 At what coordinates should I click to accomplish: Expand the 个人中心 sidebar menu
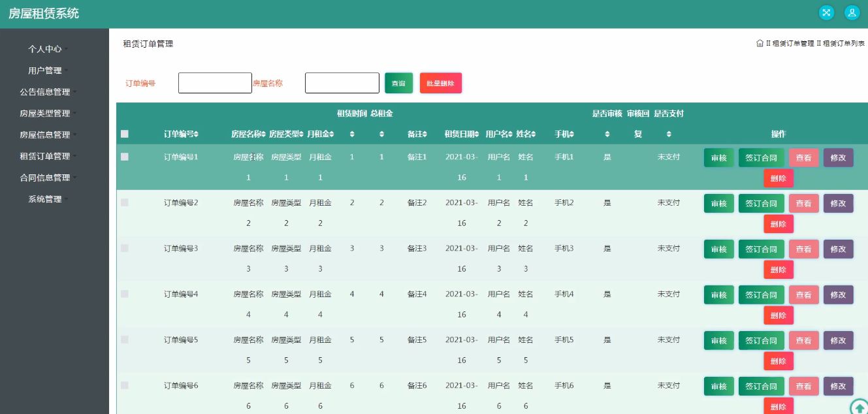point(48,49)
